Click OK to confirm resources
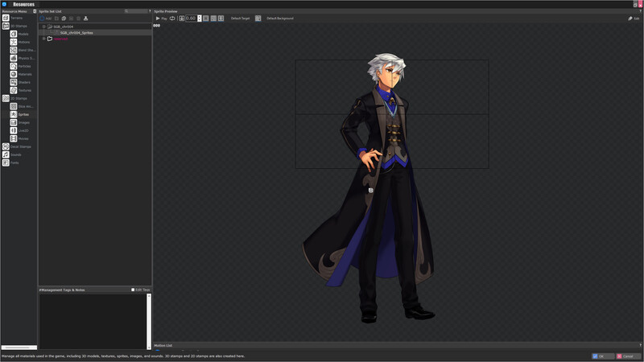 click(602, 356)
